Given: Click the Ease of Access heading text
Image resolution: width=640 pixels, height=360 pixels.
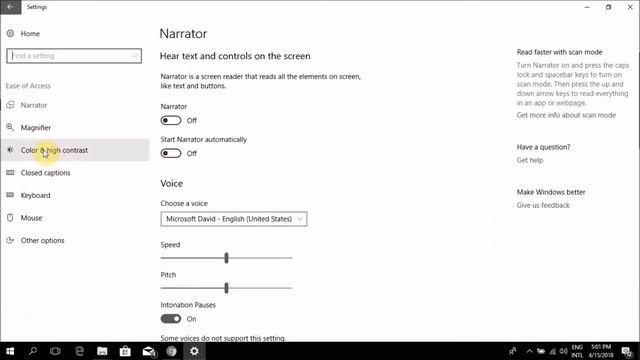Looking at the screenshot, I should 28,86.
